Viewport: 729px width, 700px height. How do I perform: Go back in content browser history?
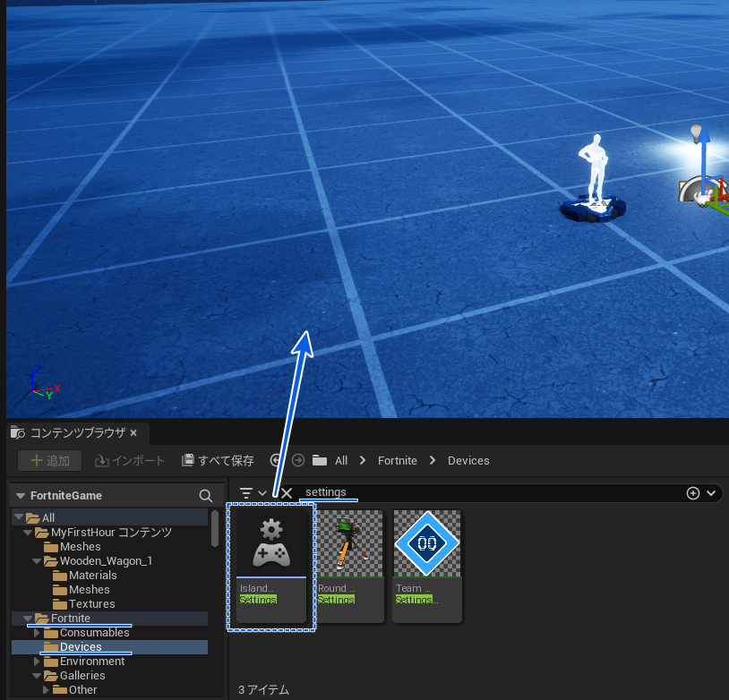click(275, 460)
